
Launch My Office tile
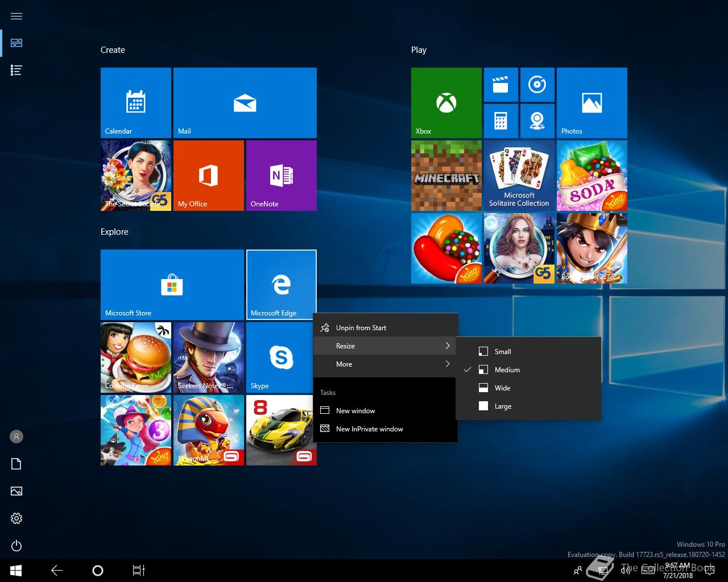point(209,176)
